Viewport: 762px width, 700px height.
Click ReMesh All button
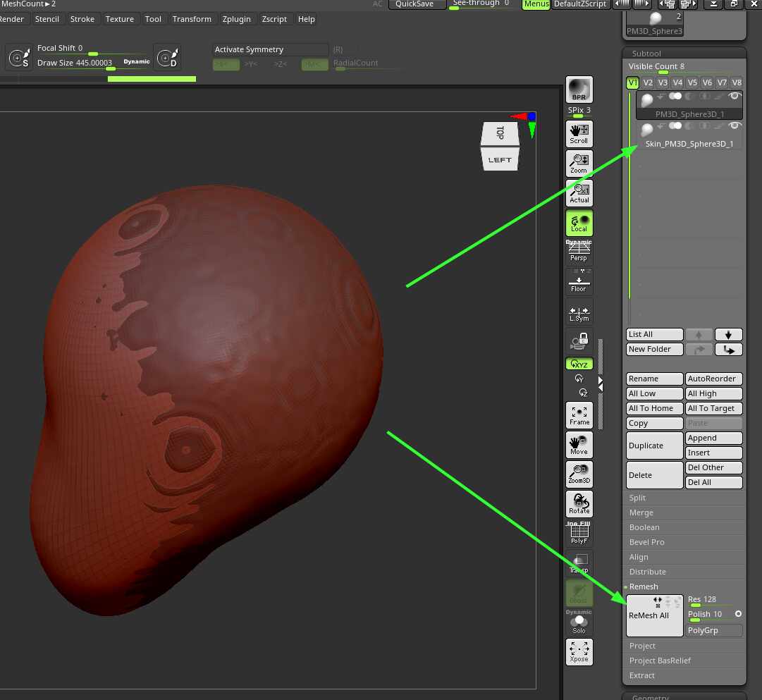coord(655,615)
